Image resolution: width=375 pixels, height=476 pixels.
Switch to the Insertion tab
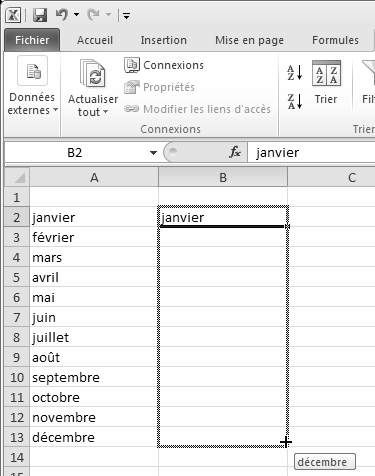[x=163, y=40]
